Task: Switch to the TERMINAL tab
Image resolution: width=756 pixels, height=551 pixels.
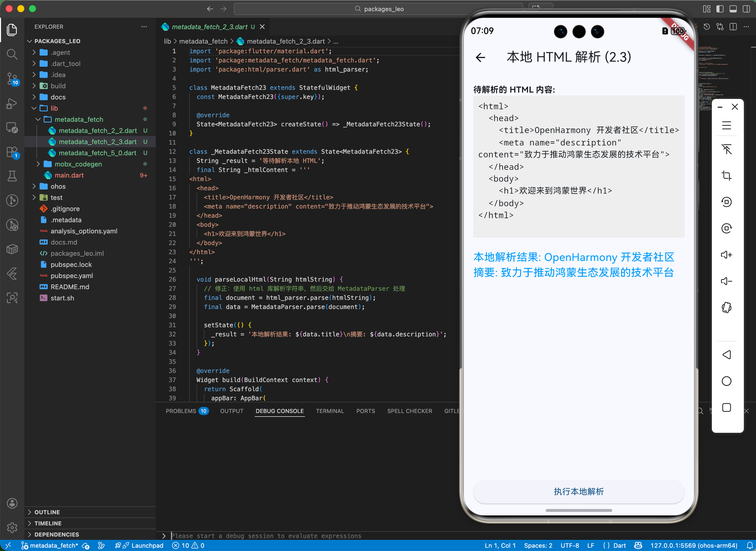Action: point(330,411)
